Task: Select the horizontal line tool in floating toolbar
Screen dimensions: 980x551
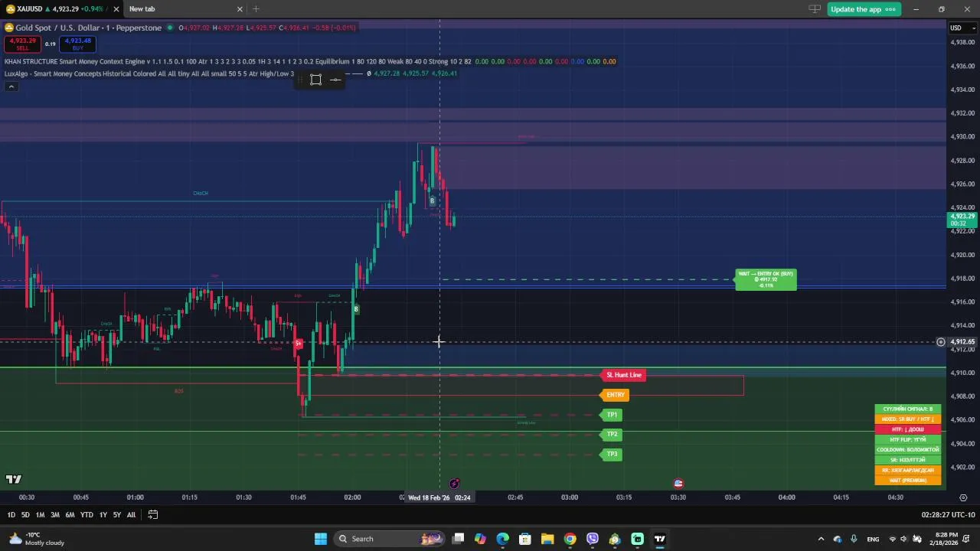Action: point(335,80)
